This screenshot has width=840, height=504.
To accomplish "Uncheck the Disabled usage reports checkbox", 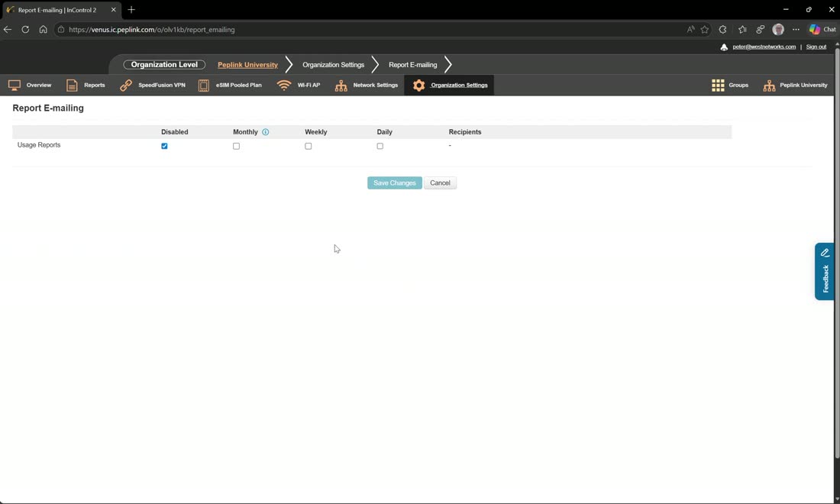I will coord(164,146).
